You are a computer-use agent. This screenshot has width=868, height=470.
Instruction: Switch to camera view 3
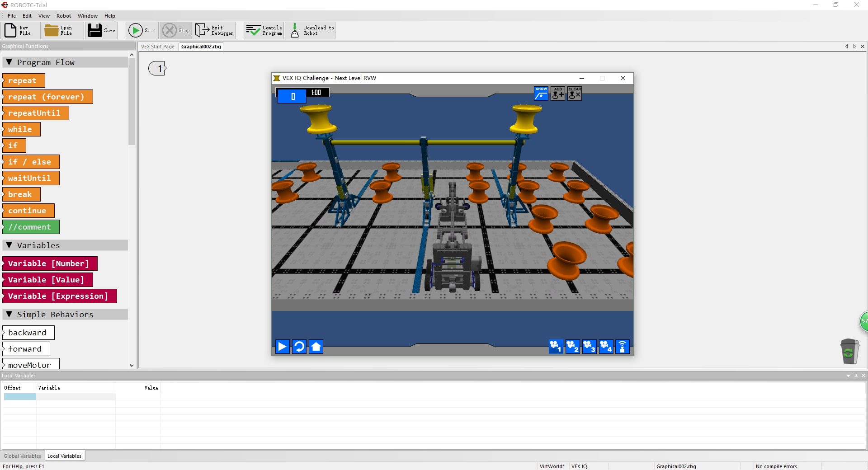click(x=589, y=347)
